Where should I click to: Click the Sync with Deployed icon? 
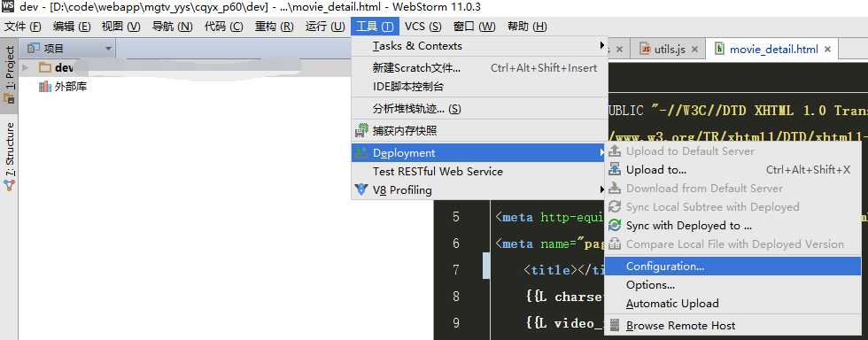tap(615, 226)
